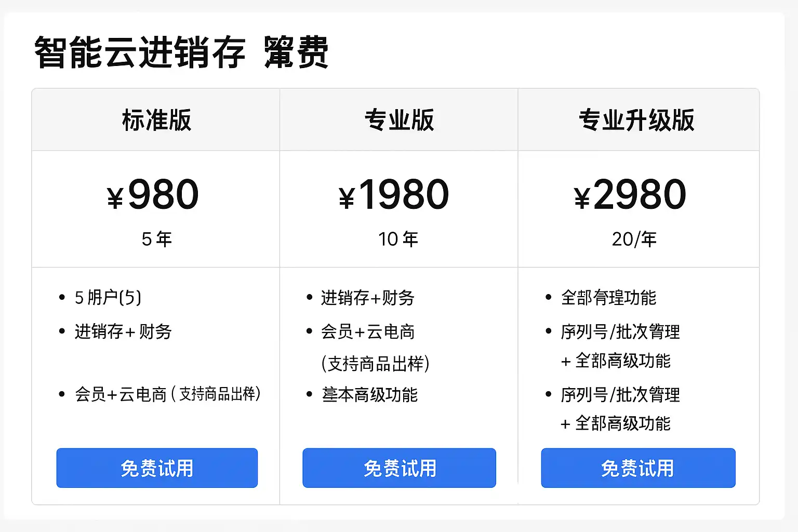Click the ¥980 price

click(x=153, y=195)
